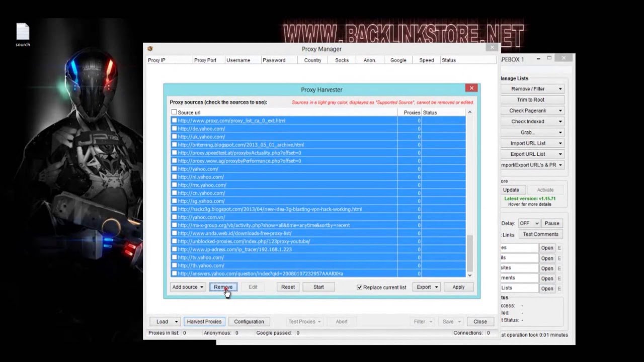
Task: Click the Socks column header
Action: (x=342, y=60)
